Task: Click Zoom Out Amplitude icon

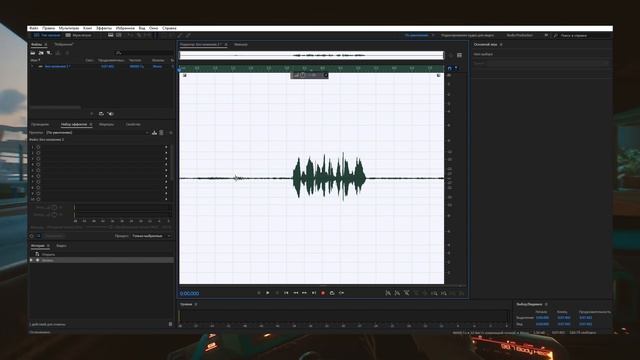Action: pyautogui.click(x=397, y=293)
